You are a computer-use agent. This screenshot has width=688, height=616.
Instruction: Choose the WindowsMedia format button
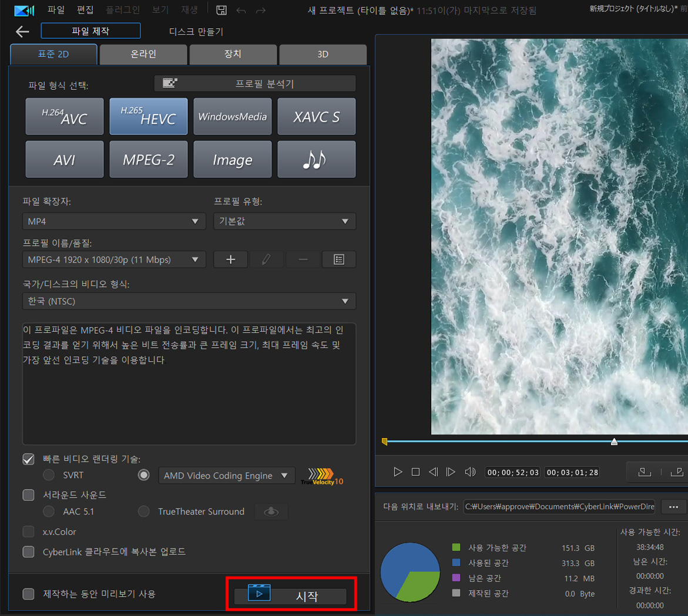click(233, 116)
